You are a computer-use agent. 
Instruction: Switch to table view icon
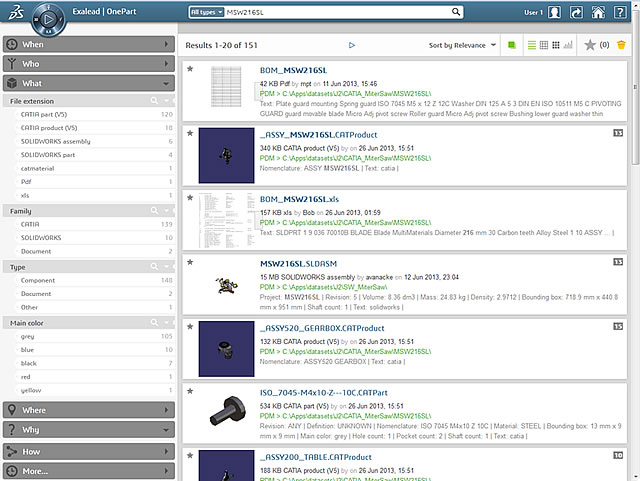[x=544, y=45]
